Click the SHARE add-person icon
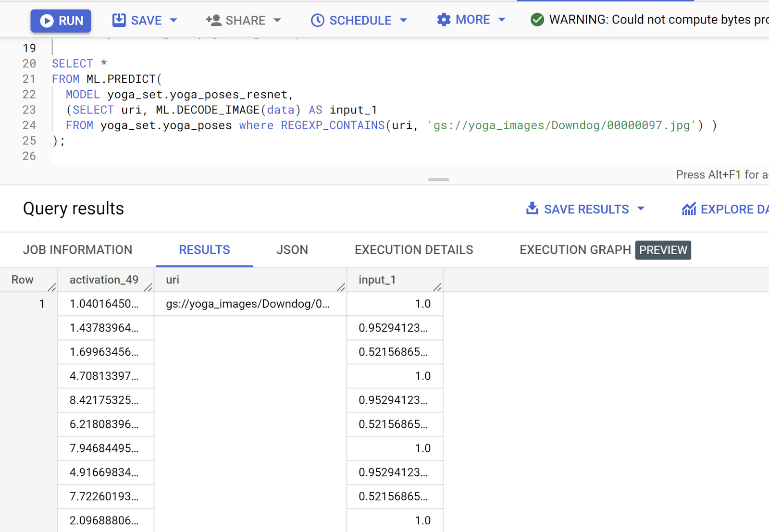This screenshot has height=532, width=769. click(x=213, y=20)
